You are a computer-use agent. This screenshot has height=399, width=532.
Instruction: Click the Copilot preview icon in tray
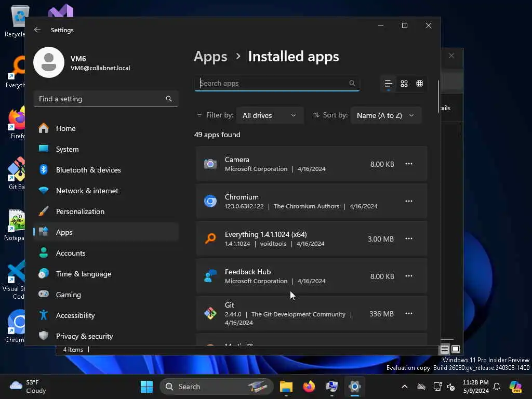tap(515, 387)
